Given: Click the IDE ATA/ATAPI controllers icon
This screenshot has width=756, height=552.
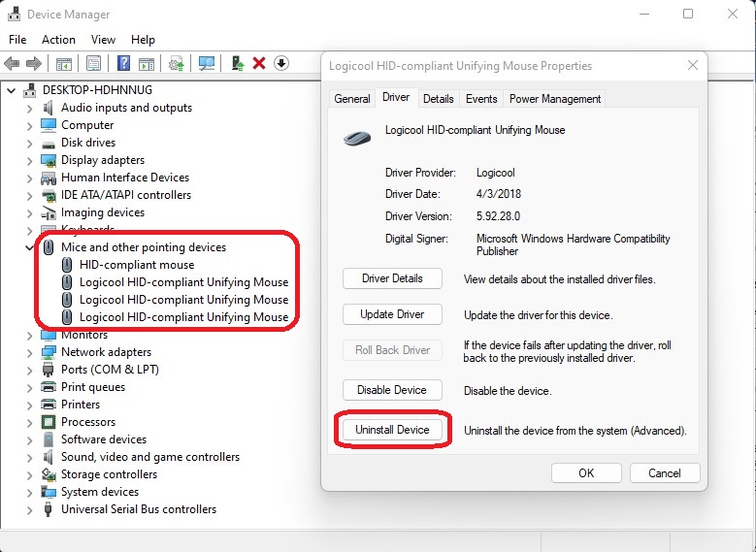Looking at the screenshot, I should (49, 196).
